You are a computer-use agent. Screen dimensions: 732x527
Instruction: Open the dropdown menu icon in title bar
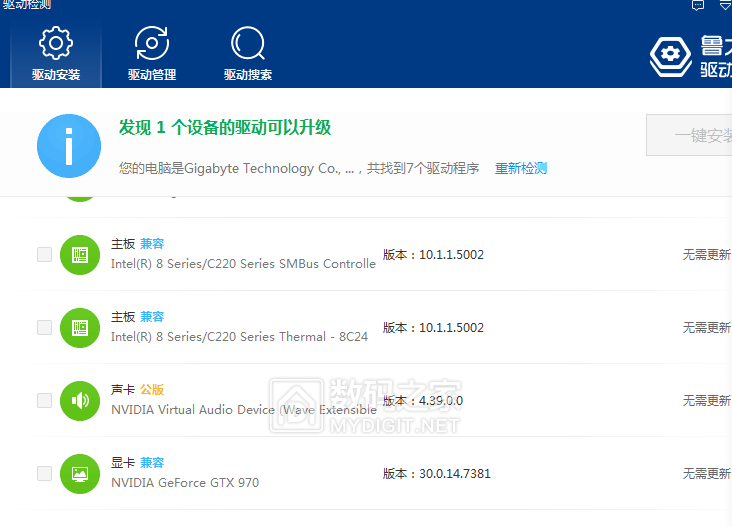(726, 5)
